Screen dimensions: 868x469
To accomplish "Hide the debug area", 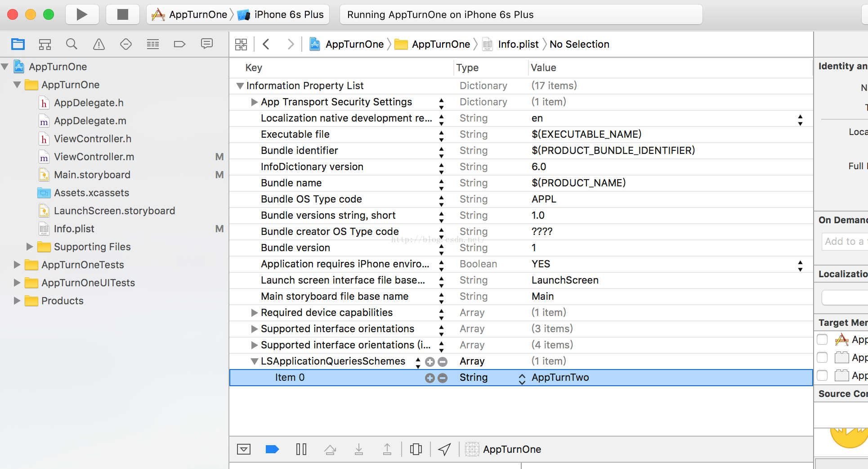I will tap(244, 449).
